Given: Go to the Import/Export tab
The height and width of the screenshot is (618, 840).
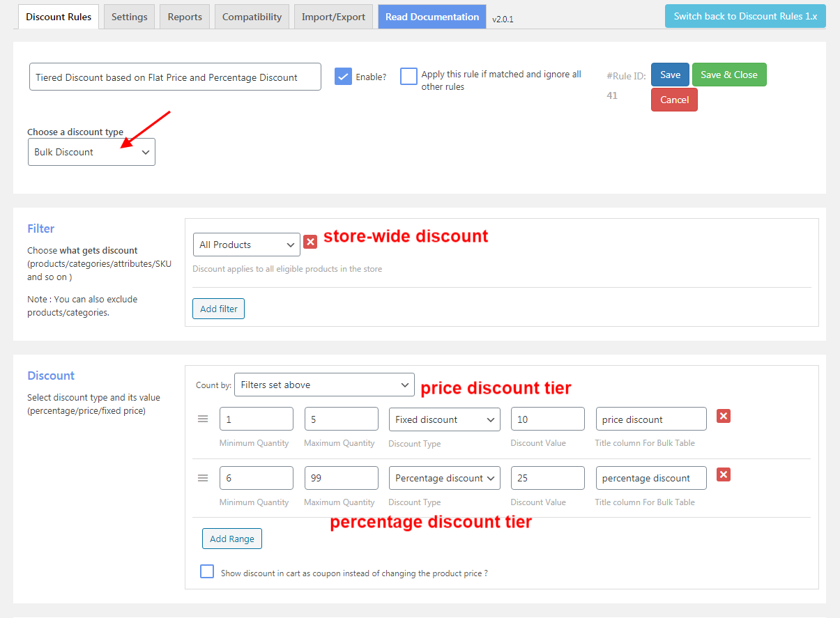Looking at the screenshot, I should click(333, 16).
